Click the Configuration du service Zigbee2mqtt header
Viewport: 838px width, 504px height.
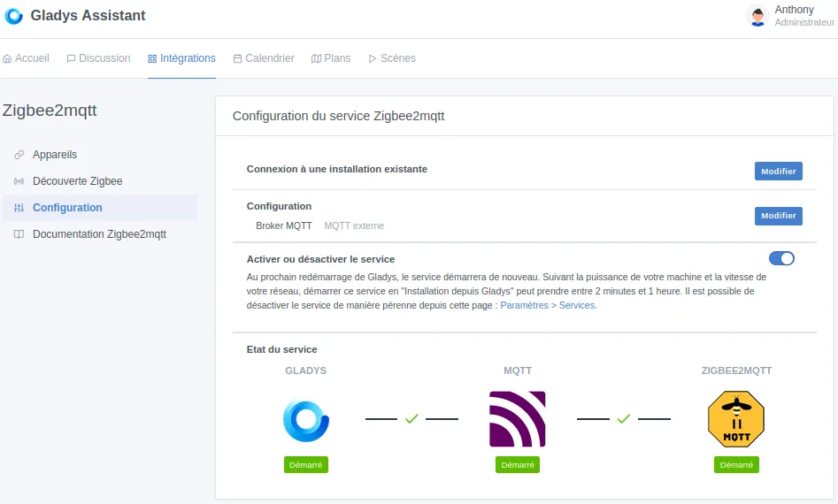click(x=338, y=116)
